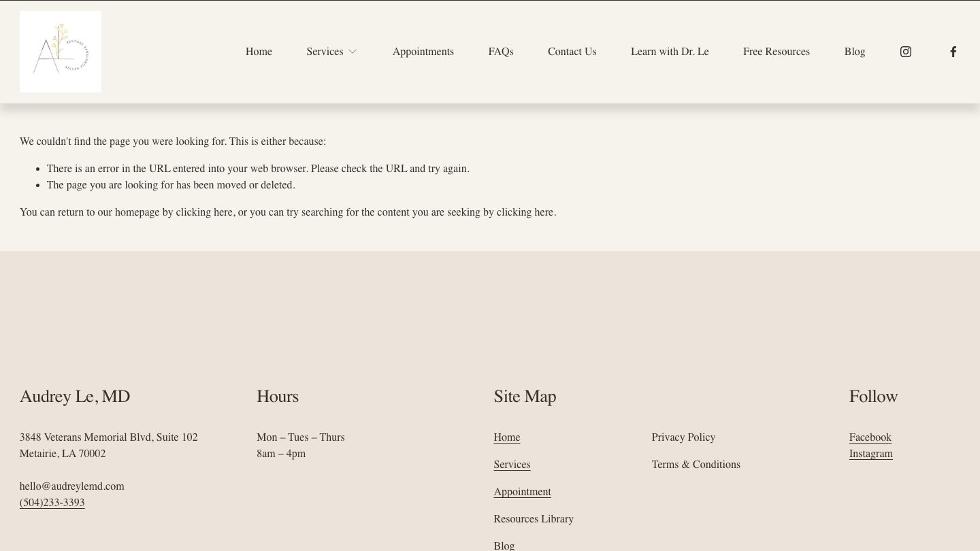Open the Services link in Site Map
Image resolution: width=980 pixels, height=551 pixels.
(x=512, y=465)
